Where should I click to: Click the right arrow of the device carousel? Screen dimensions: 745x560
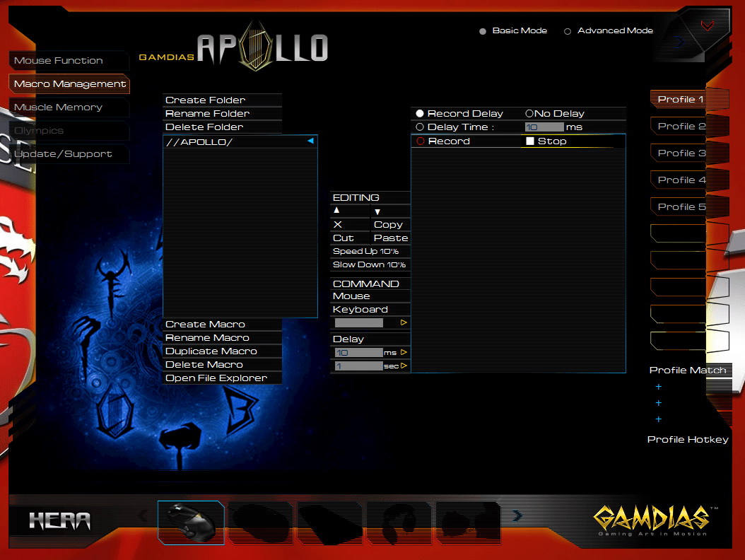pos(517,516)
